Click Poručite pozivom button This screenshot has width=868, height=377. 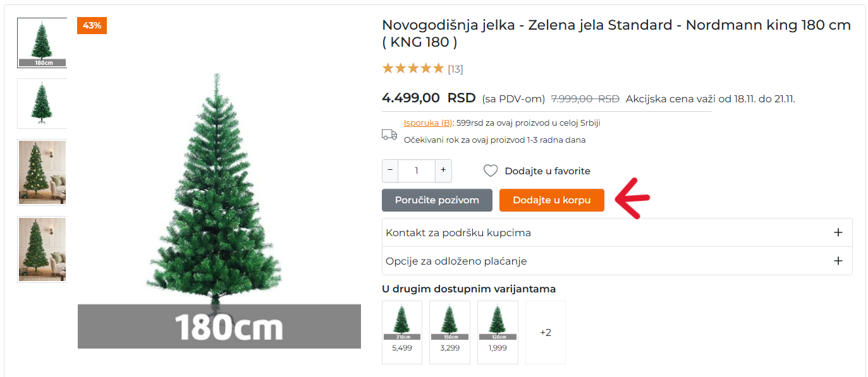(437, 200)
